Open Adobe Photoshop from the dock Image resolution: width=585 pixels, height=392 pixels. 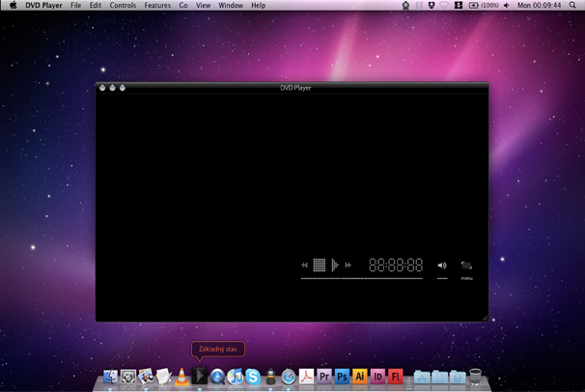342,378
